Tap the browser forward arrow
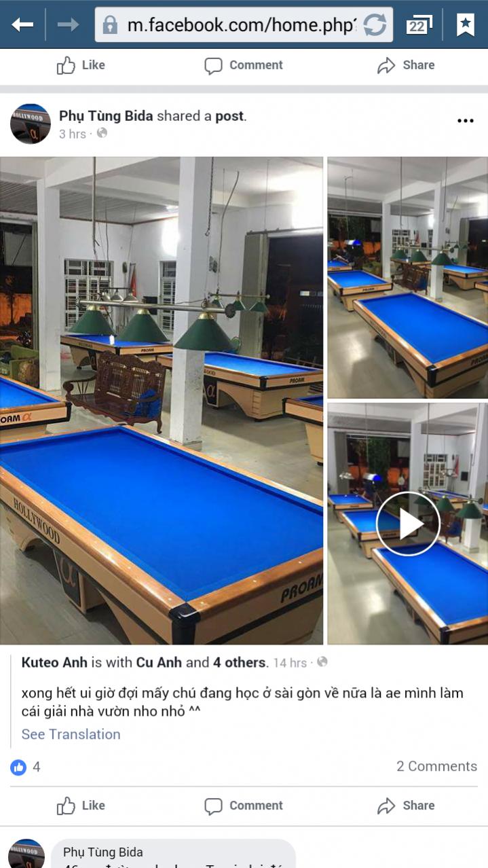The height and width of the screenshot is (868, 488). click(x=68, y=25)
